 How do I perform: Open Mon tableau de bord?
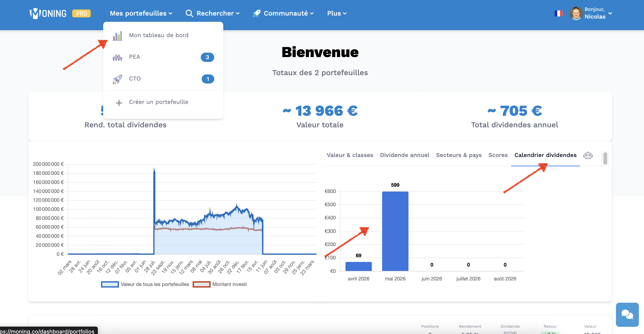coord(159,35)
